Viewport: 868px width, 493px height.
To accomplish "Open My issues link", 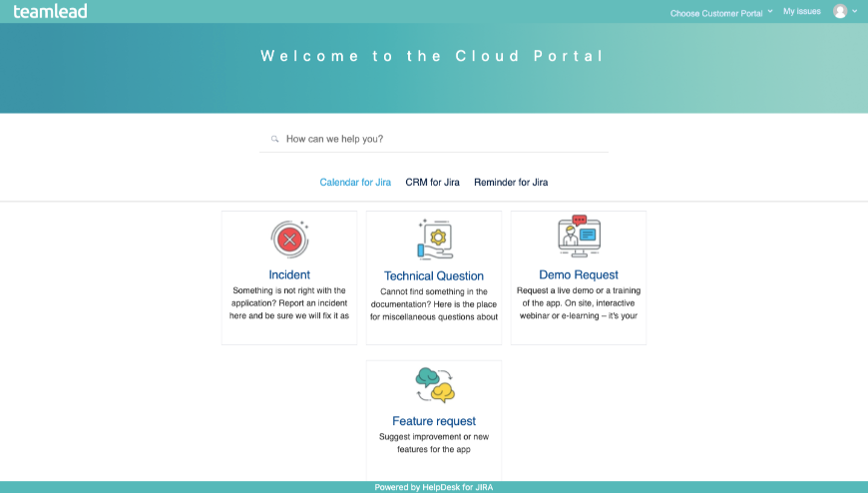I will coord(801,11).
